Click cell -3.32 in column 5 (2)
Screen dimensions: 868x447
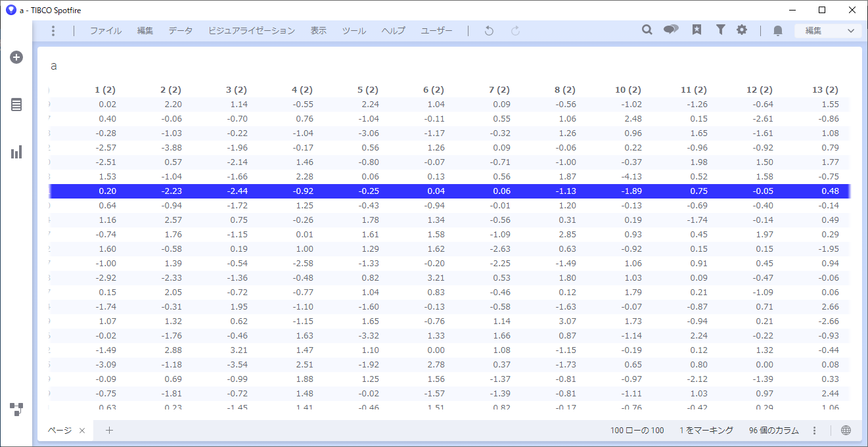[369, 336]
